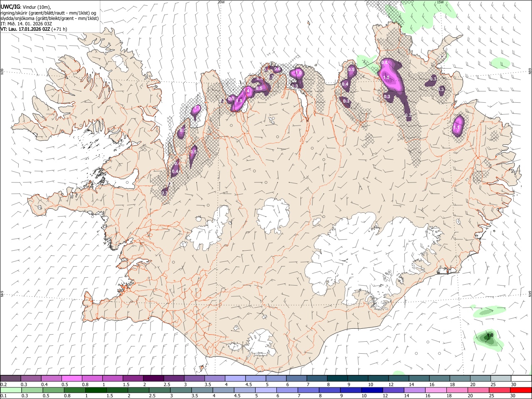Click the 1.9 snowfall value on the map
Image resolution: width=532 pixels, height=399 pixels.
(x=239, y=101)
